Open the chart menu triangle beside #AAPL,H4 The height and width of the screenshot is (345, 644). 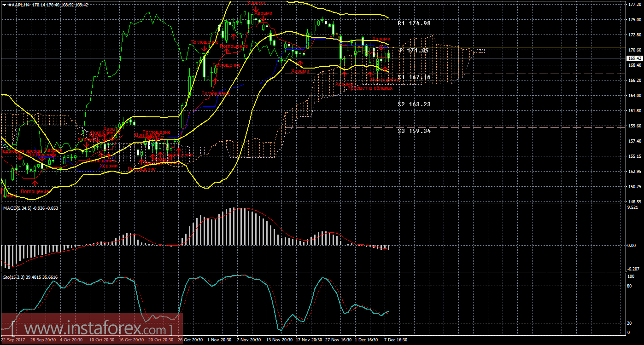pyautogui.click(x=4, y=4)
